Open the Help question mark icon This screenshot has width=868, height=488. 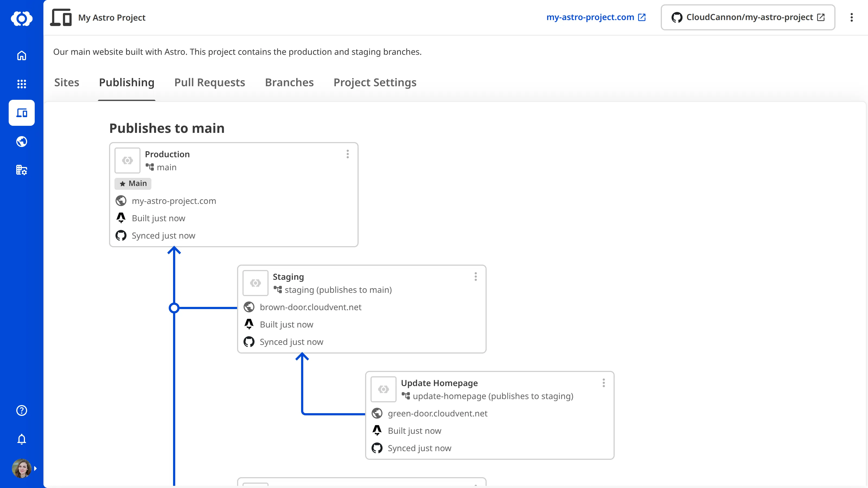[22, 410]
